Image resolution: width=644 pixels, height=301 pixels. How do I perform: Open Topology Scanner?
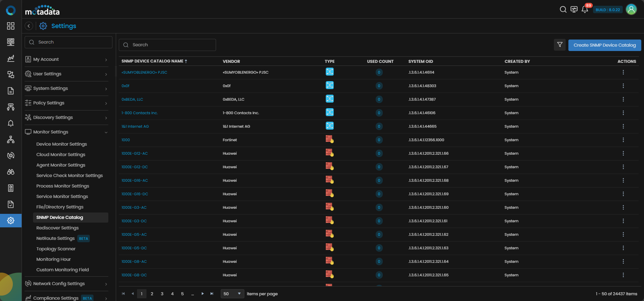point(56,249)
